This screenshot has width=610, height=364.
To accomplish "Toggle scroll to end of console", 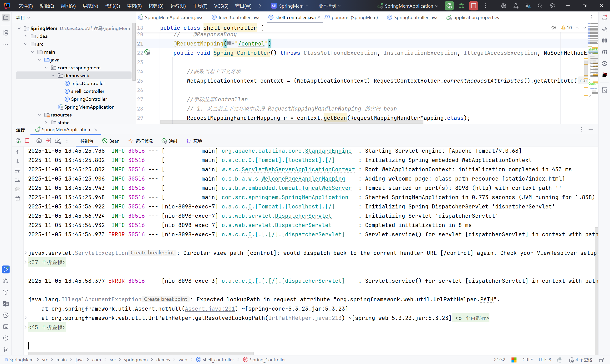I will coord(18,180).
